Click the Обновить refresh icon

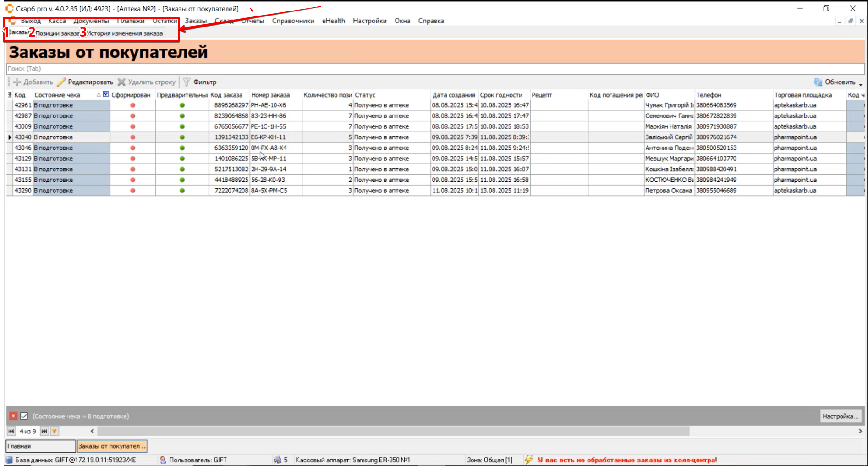point(818,82)
